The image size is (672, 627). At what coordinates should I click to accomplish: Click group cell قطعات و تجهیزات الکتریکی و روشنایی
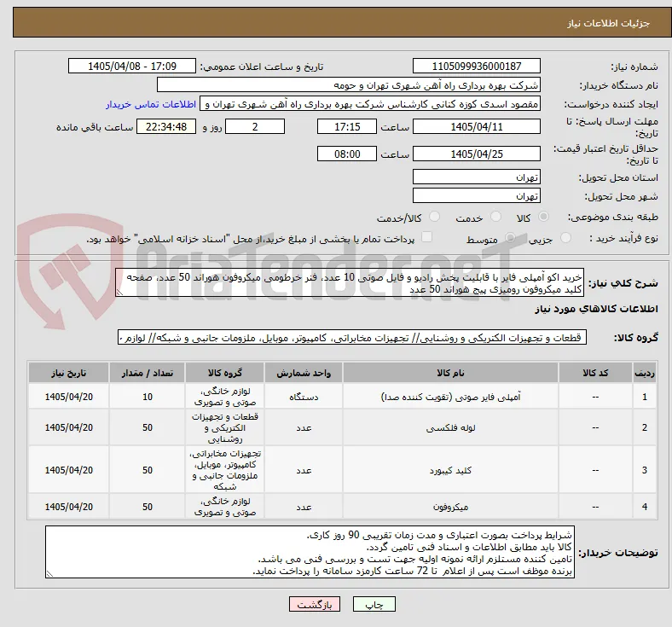pyautogui.click(x=225, y=427)
